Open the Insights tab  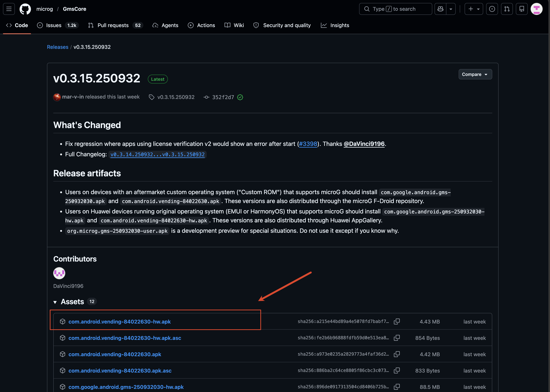point(335,25)
